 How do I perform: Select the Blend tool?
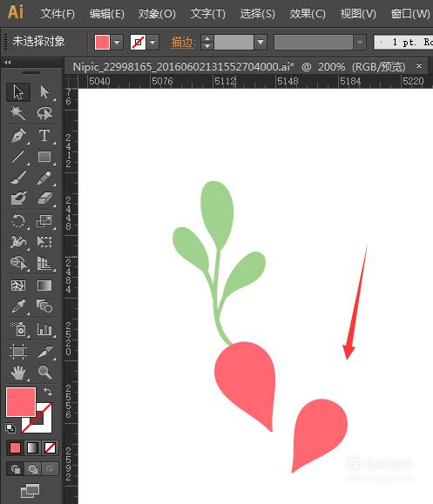44,306
